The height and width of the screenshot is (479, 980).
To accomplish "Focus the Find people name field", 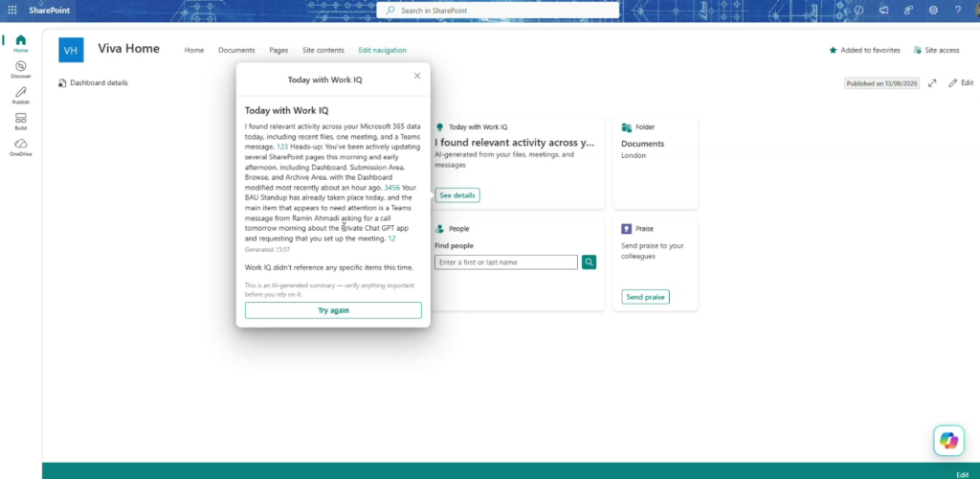I will [506, 262].
